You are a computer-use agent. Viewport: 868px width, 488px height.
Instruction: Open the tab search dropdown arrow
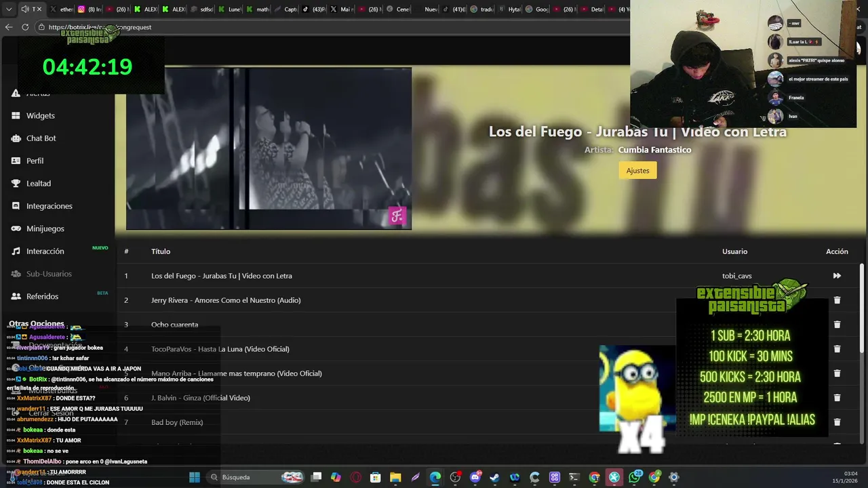point(9,9)
